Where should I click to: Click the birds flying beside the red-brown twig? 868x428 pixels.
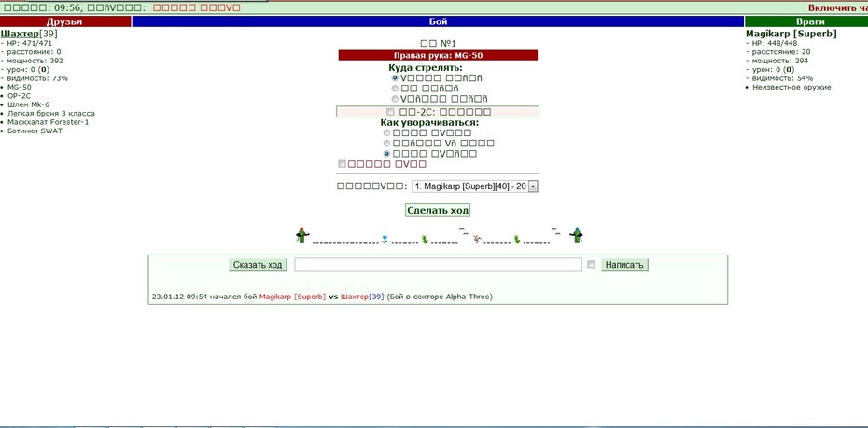[464, 231]
